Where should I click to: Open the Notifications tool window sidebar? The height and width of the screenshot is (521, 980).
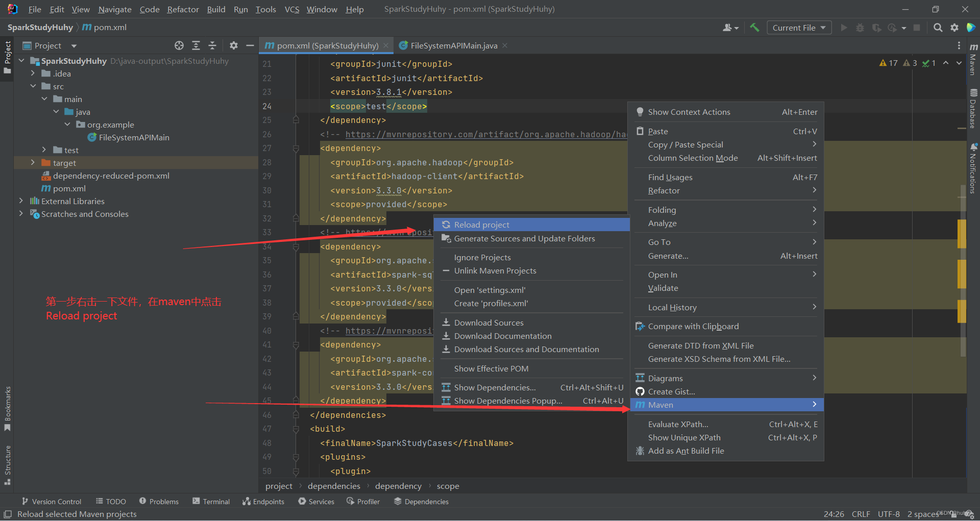[973, 168]
